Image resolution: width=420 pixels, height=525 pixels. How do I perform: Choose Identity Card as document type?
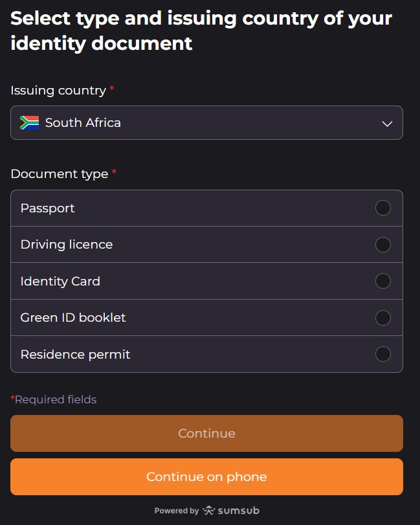click(x=383, y=281)
